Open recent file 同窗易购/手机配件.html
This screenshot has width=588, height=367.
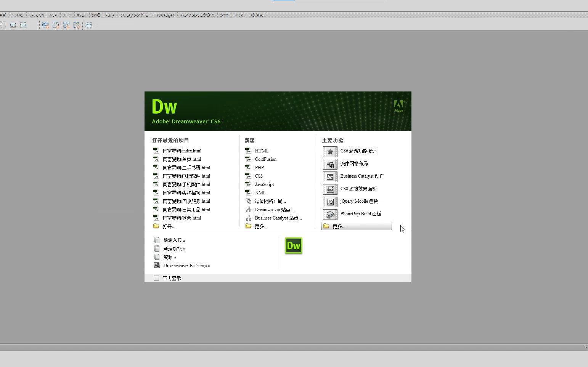[186, 184]
